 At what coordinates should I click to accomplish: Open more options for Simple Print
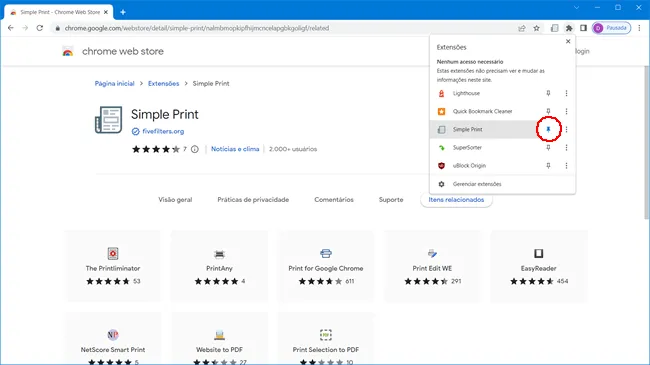point(566,129)
